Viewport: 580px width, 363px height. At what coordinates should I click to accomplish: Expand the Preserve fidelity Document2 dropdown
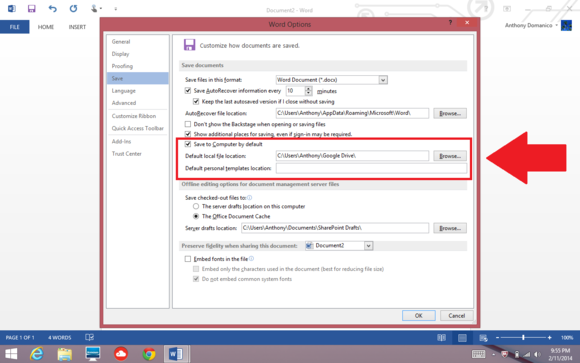click(x=368, y=246)
